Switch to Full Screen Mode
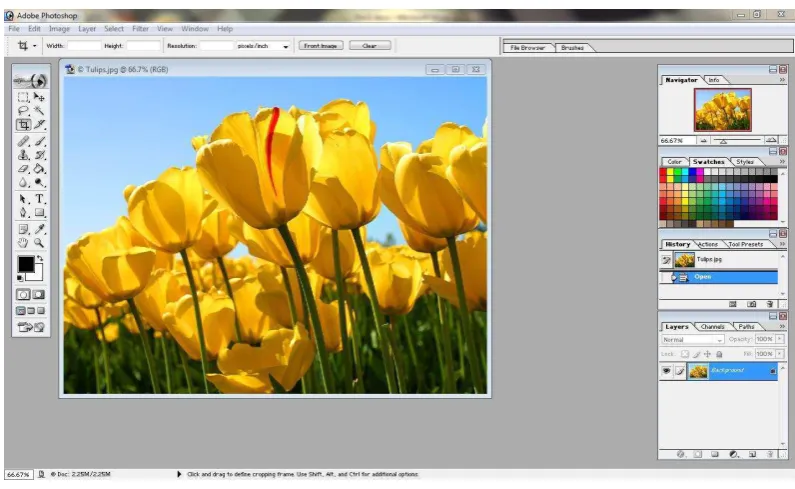 click(x=41, y=310)
